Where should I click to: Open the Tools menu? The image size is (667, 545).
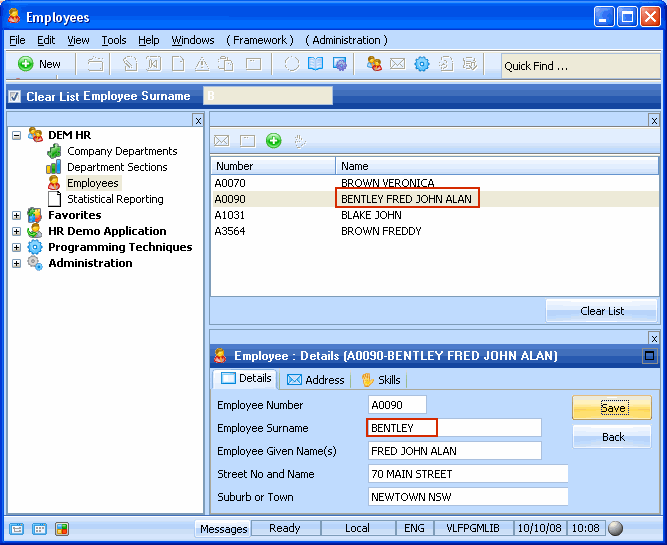pyautogui.click(x=114, y=40)
